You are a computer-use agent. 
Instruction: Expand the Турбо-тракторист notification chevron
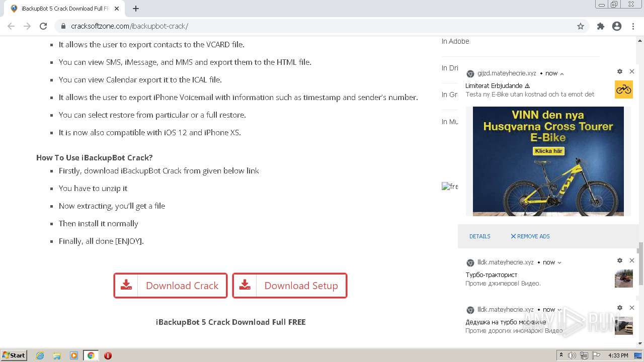coord(559,262)
